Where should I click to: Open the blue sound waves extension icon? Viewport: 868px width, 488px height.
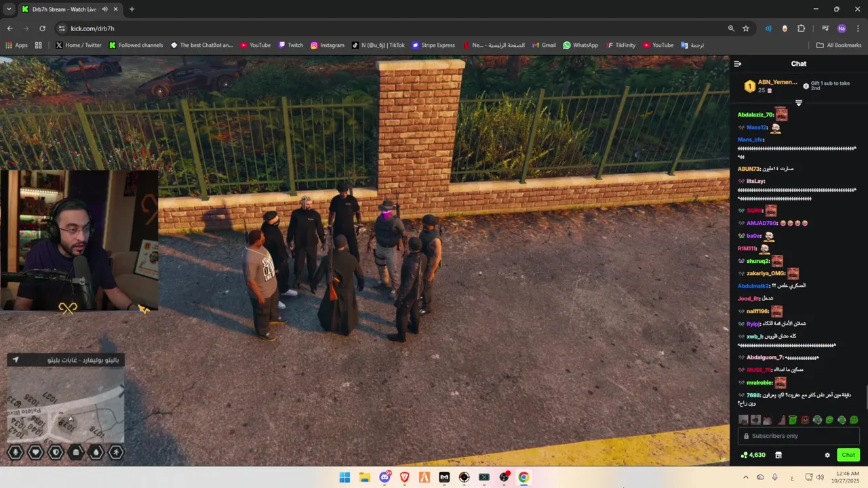(768, 28)
